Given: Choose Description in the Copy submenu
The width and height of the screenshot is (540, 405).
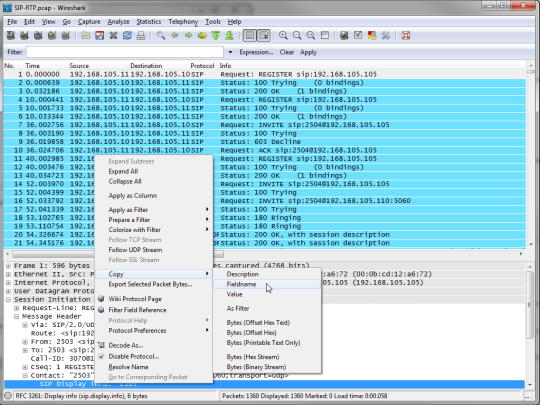Looking at the screenshot, I should coord(267,274).
